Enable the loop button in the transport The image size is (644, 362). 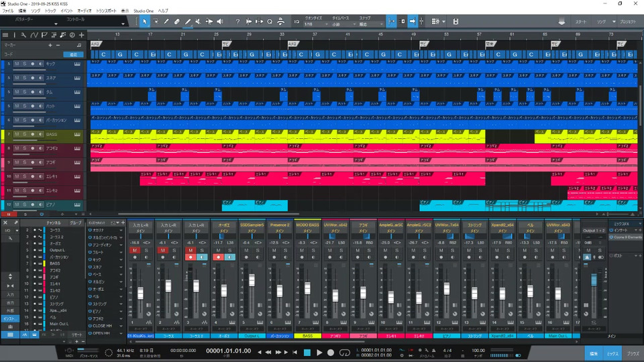[345, 353]
